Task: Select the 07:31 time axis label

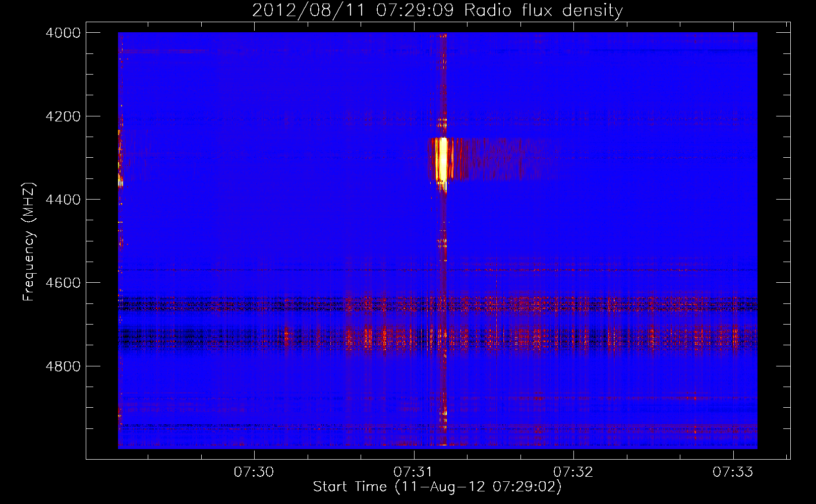Action: click(x=414, y=472)
